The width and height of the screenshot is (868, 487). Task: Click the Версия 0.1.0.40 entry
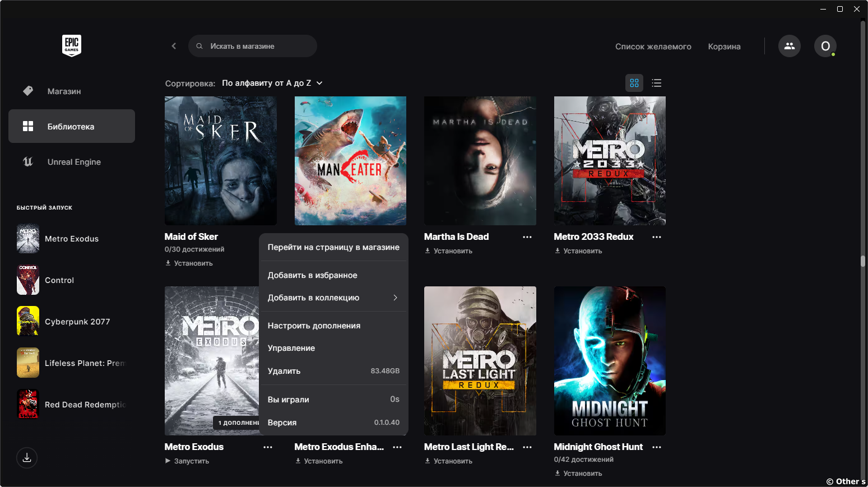coord(333,423)
